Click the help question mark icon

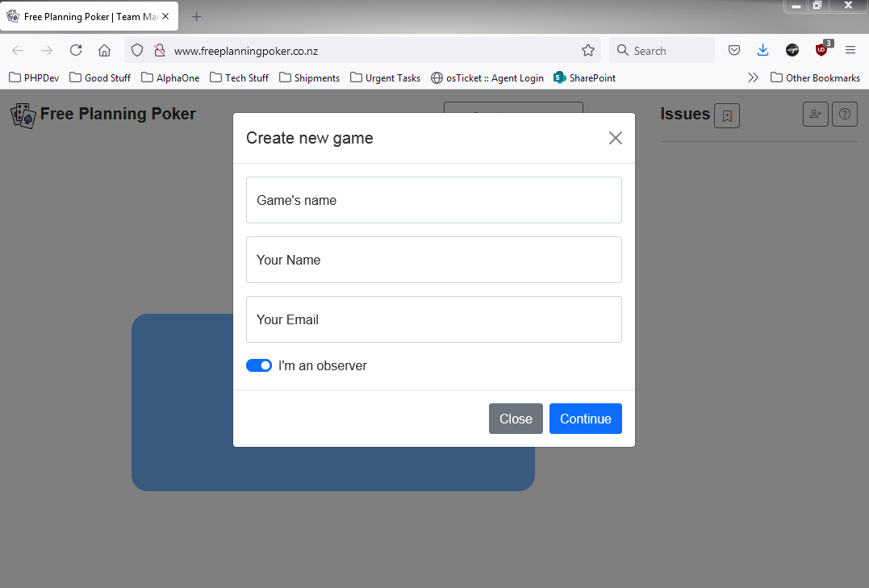pos(845,115)
